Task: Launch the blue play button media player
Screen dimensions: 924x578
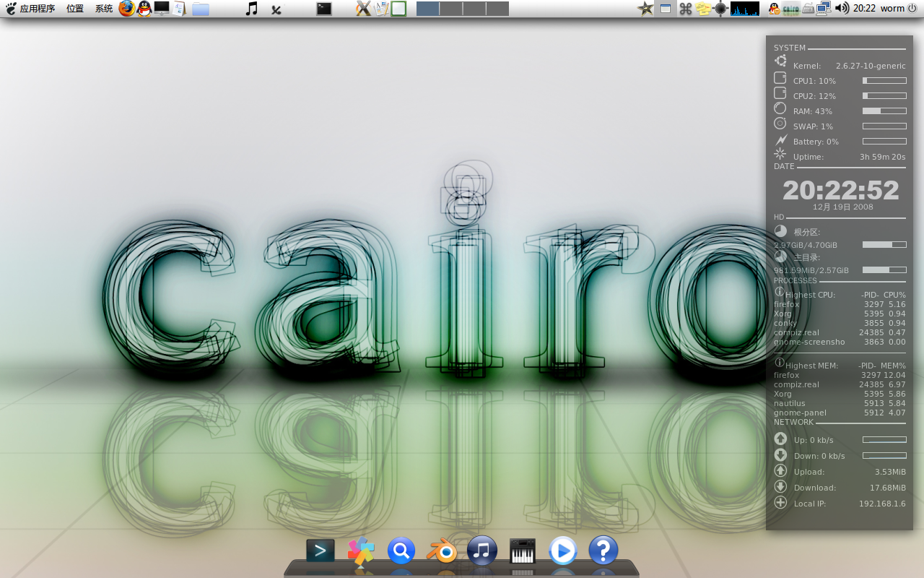Action: click(563, 551)
